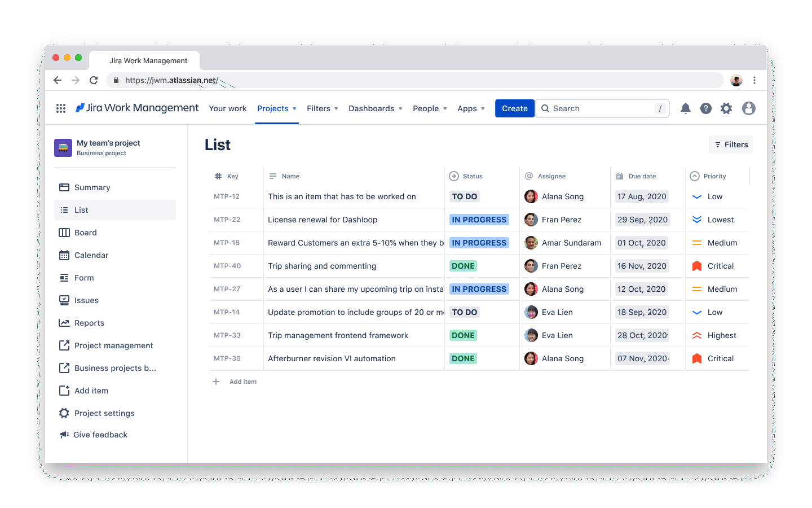Sort by the Name column header

[284, 176]
